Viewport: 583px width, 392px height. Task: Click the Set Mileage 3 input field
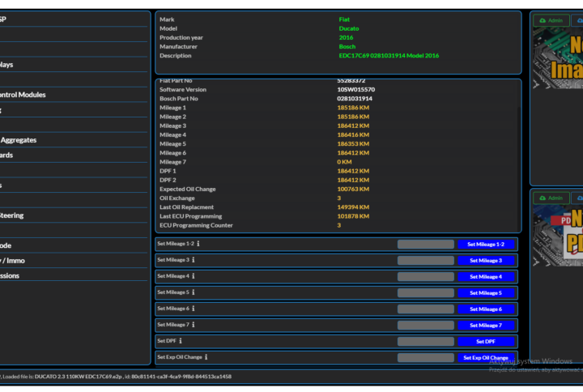pos(425,260)
